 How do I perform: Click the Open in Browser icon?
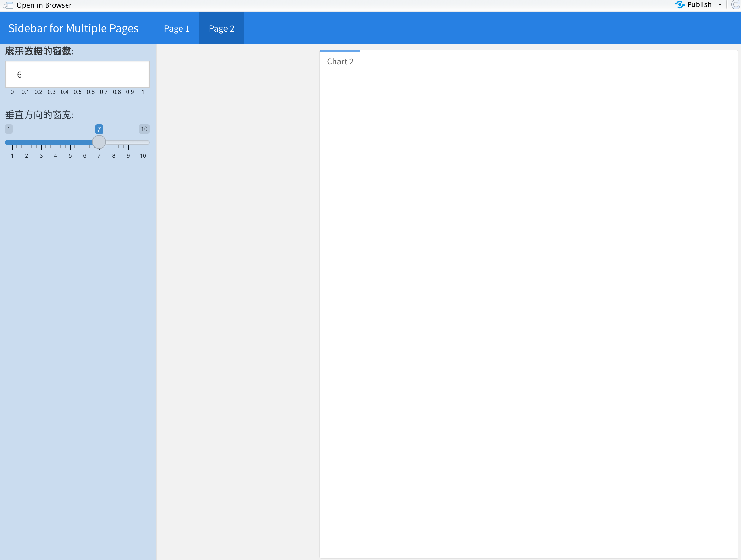[x=8, y=5]
